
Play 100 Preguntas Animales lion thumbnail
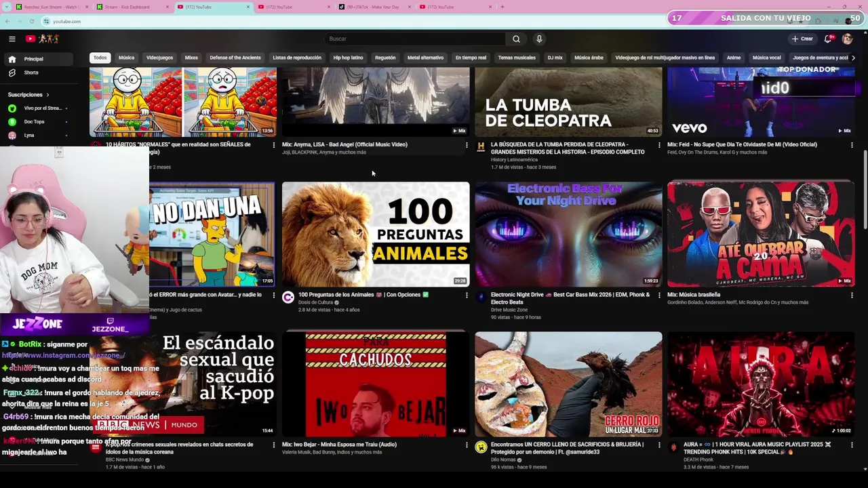376,234
